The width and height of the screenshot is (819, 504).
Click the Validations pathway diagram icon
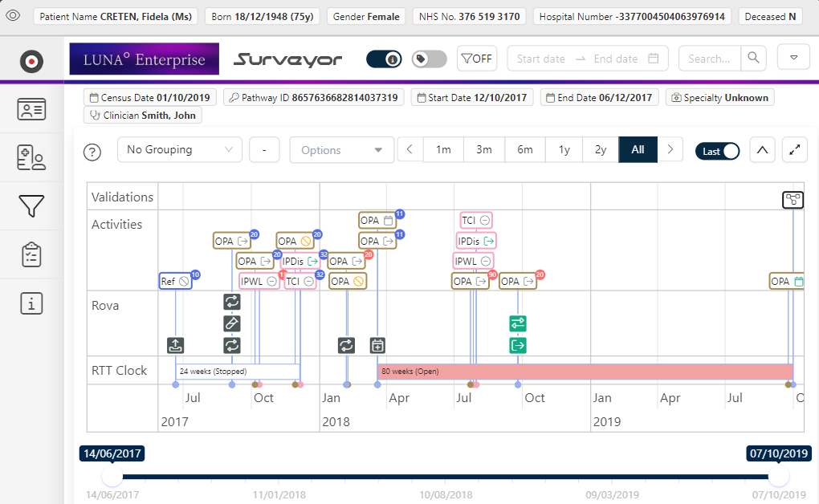pos(793,200)
